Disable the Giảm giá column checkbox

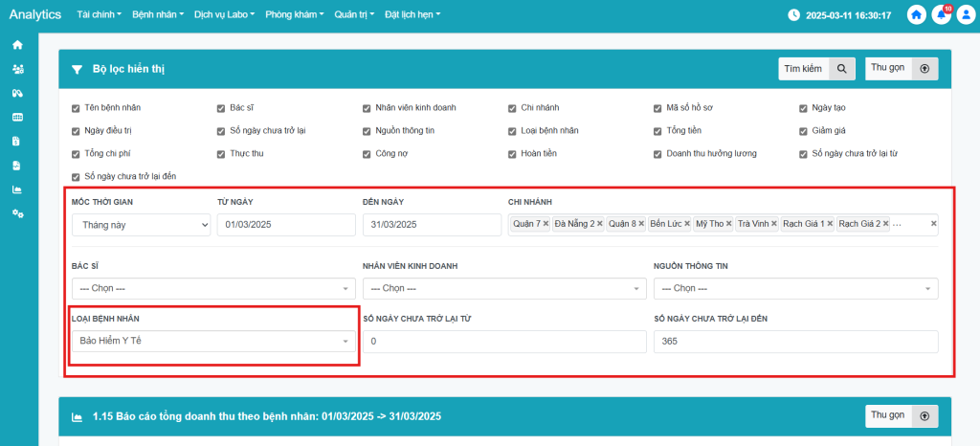click(x=804, y=131)
